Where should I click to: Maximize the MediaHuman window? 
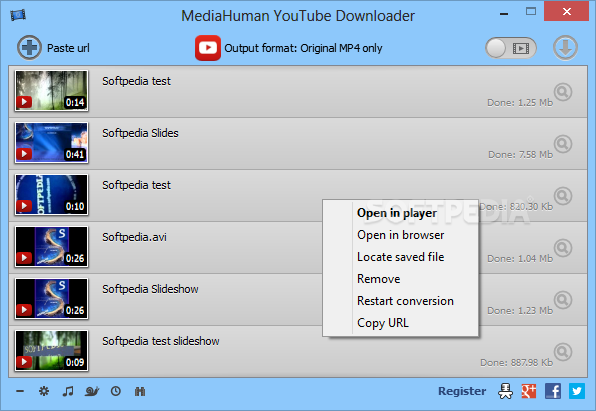point(531,11)
